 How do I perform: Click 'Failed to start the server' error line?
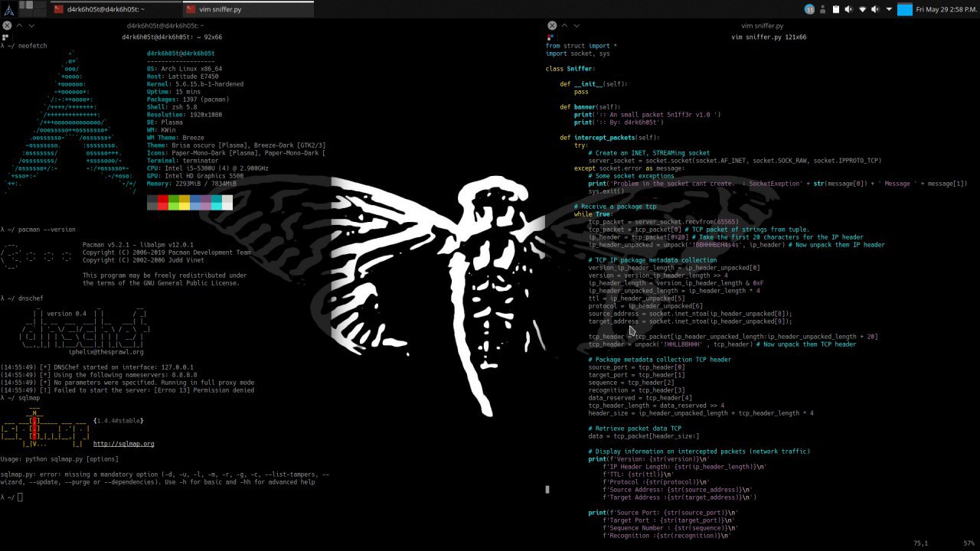(x=127, y=390)
